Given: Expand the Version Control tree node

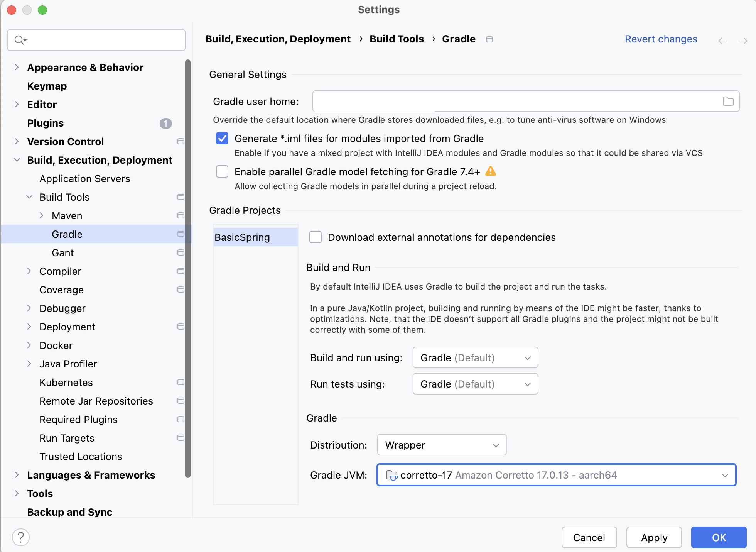Looking at the screenshot, I should point(17,141).
